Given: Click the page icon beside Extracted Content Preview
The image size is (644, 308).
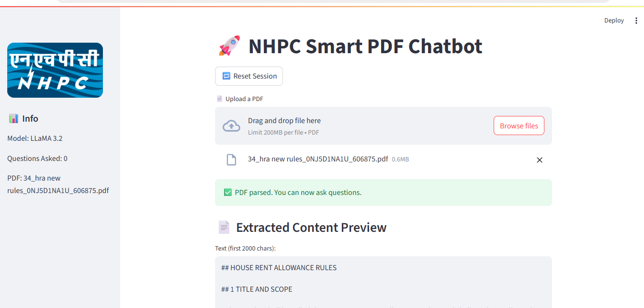Looking at the screenshot, I should [x=224, y=227].
